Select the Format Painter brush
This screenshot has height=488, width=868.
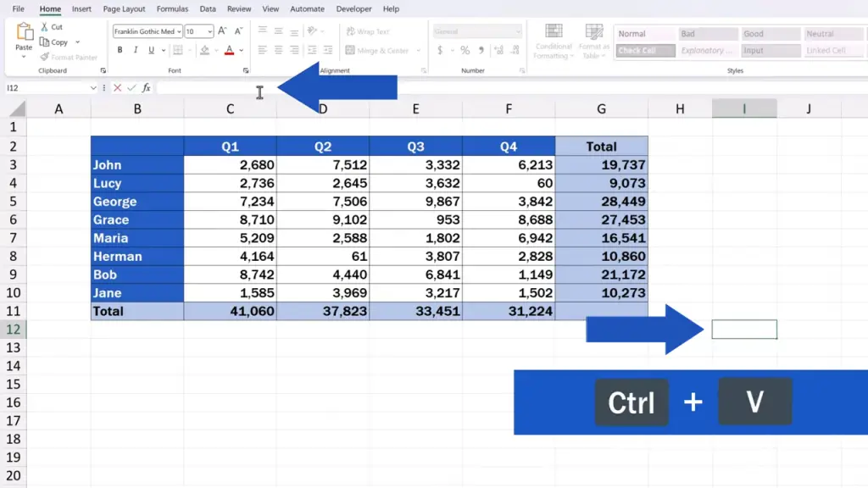click(45, 57)
